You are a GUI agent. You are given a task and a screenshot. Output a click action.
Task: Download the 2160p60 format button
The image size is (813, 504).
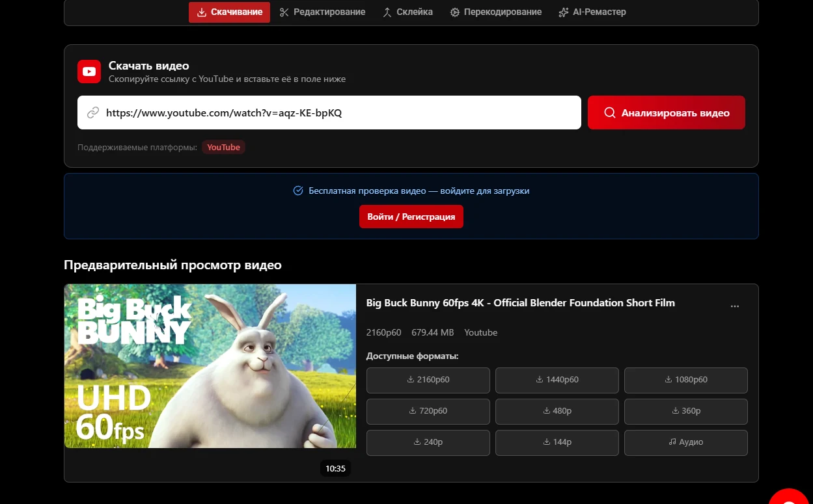click(x=428, y=380)
